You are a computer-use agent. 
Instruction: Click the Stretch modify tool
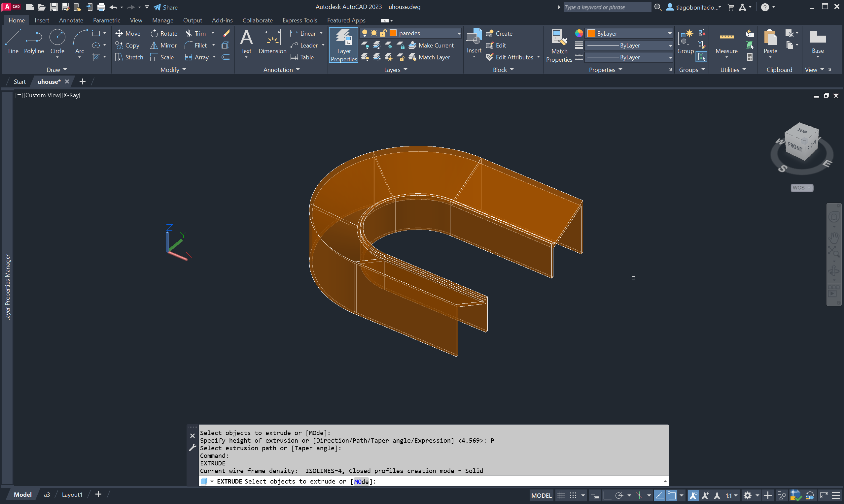[129, 57]
